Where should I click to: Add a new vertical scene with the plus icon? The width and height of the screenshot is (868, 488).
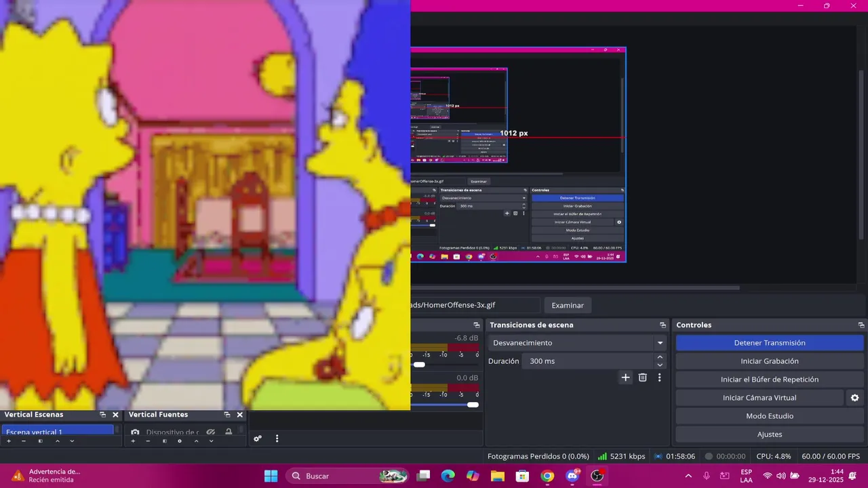(9, 441)
